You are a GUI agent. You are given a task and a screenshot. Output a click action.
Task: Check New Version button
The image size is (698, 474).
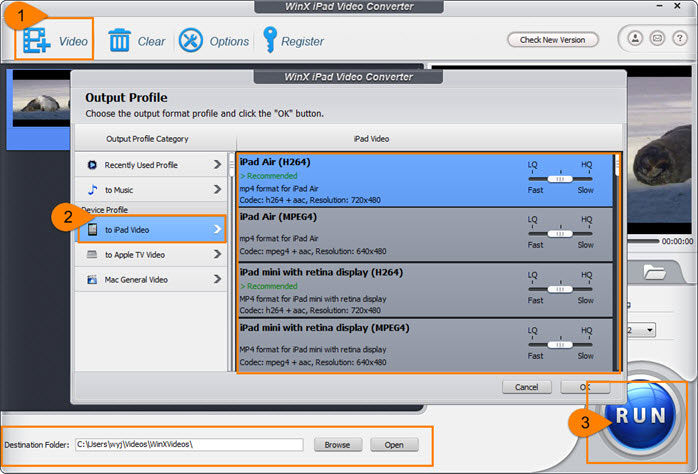click(x=552, y=40)
